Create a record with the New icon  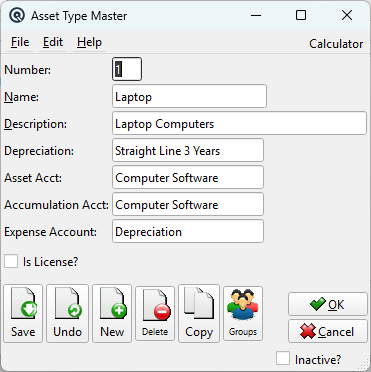(112, 313)
